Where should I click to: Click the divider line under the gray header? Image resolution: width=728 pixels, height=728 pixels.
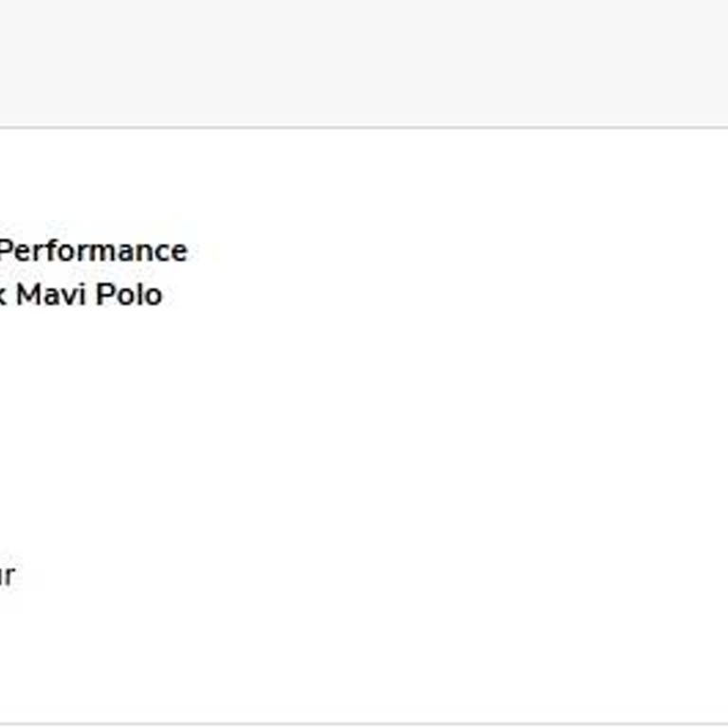point(364,126)
